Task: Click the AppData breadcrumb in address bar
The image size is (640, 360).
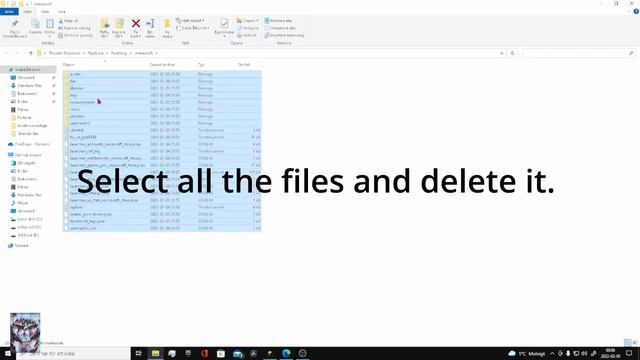Action: point(96,53)
